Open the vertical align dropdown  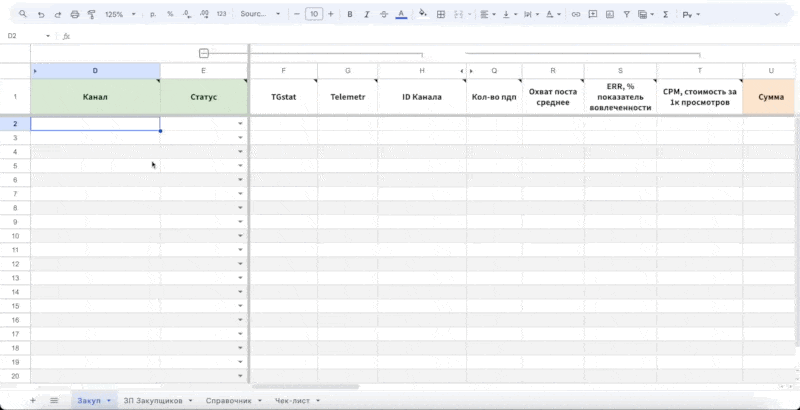pos(510,14)
